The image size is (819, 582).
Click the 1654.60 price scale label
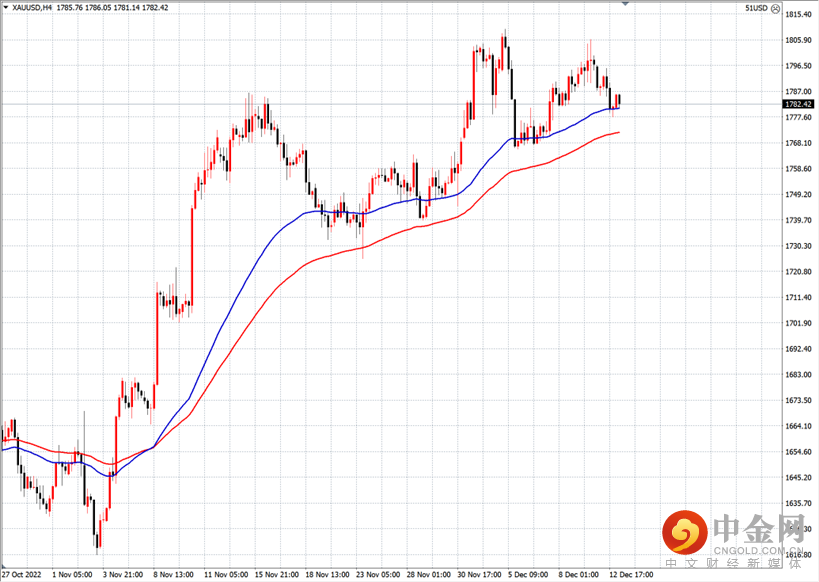798,452
